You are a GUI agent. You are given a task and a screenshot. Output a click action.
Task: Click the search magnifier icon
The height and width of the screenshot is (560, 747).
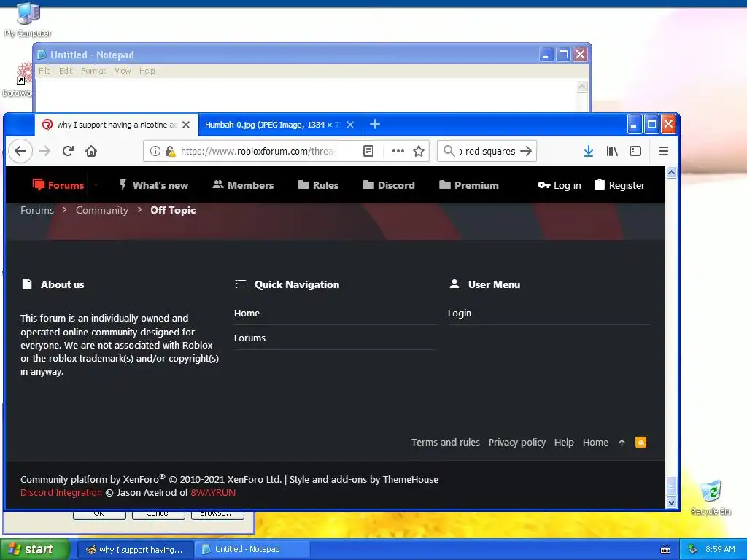tap(449, 151)
